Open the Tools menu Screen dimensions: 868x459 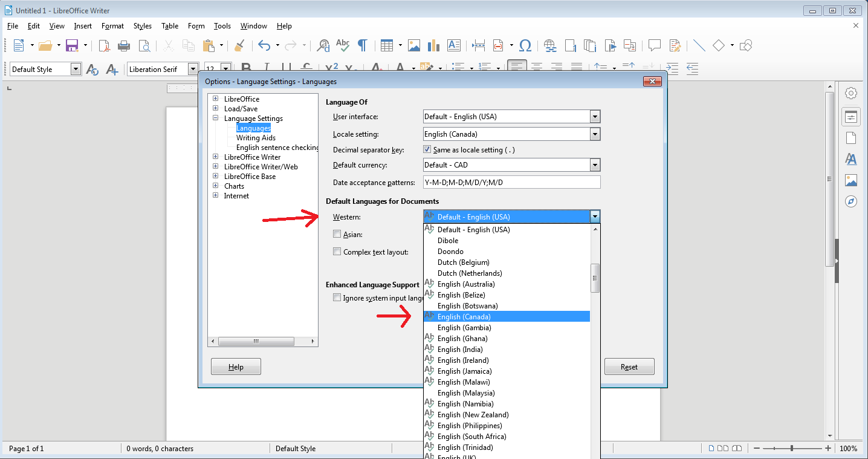[222, 26]
